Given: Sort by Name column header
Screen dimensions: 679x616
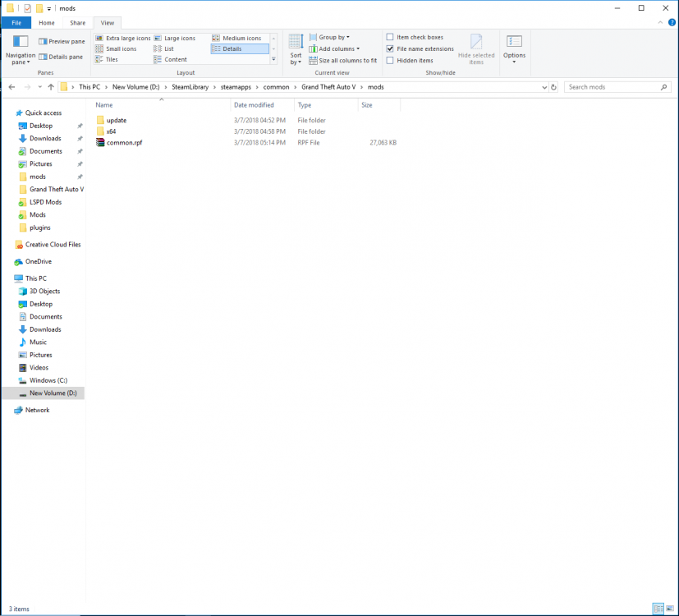Looking at the screenshot, I should tap(162, 105).
